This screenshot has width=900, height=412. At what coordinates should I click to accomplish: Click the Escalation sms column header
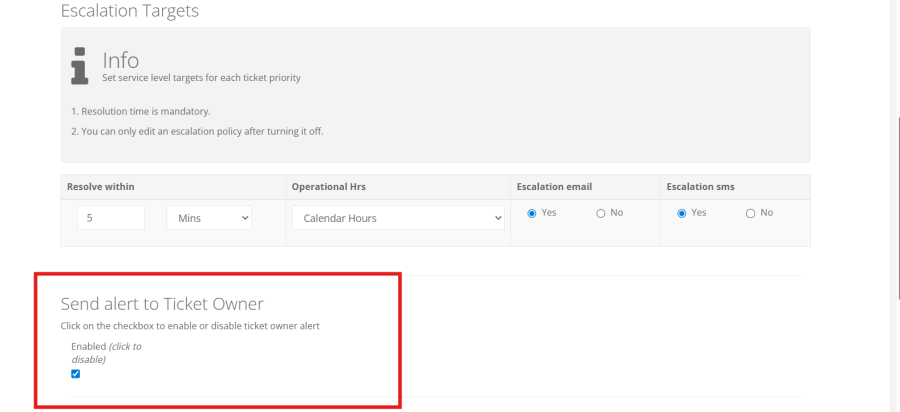click(701, 187)
